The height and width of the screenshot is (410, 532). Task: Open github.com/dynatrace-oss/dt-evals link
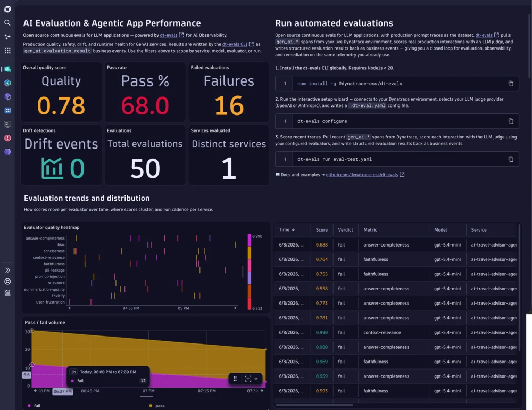[x=362, y=175]
